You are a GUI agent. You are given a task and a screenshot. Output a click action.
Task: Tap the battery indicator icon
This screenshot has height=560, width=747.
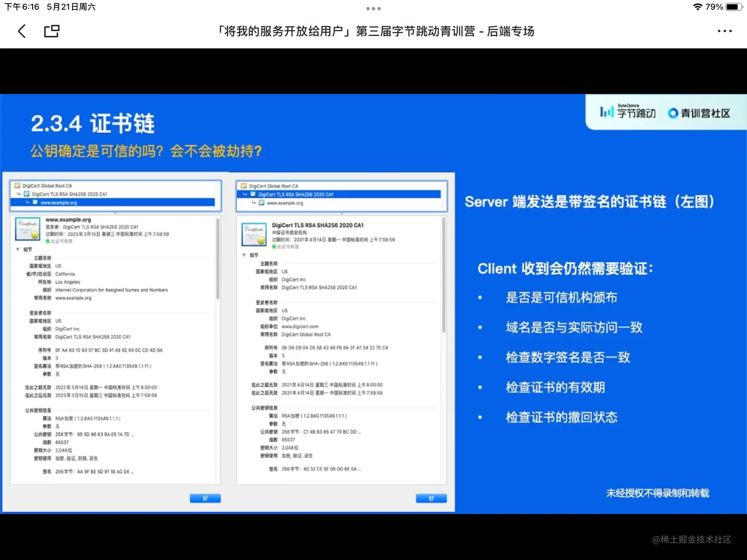click(734, 7)
